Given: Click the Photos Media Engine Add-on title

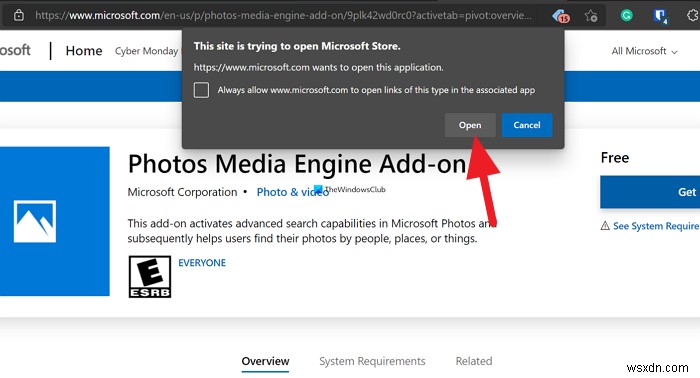Looking at the screenshot, I should click(x=297, y=164).
